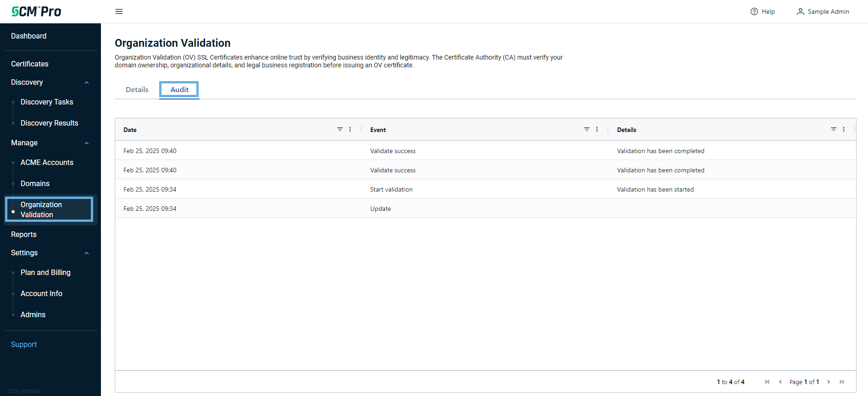868x396 pixels.
Task: Open the Help link
Action: tap(762, 11)
